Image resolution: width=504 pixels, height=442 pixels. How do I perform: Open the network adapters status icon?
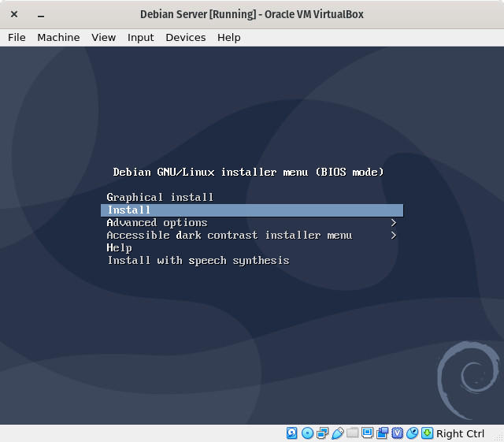tap(322, 433)
